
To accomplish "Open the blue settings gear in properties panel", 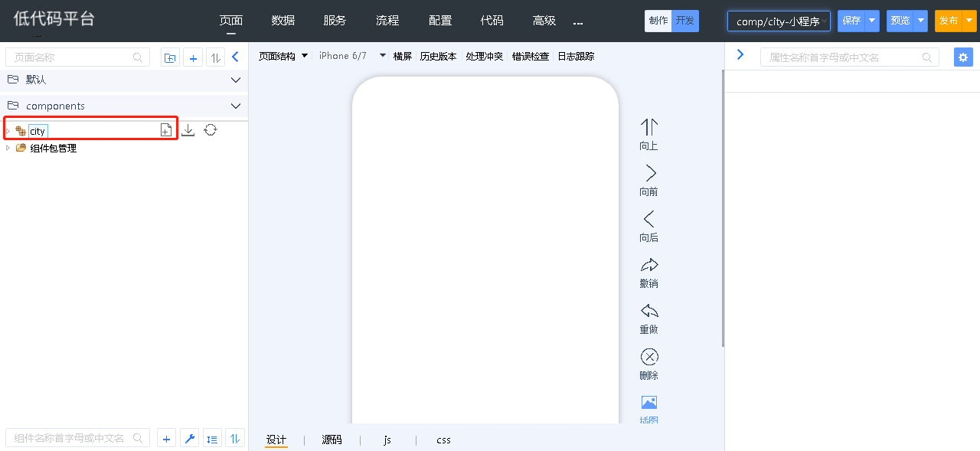I will click(x=963, y=57).
